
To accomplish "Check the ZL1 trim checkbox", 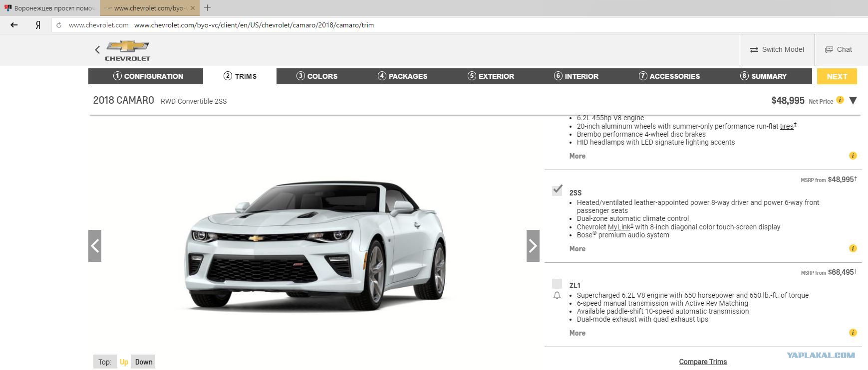I will [557, 284].
